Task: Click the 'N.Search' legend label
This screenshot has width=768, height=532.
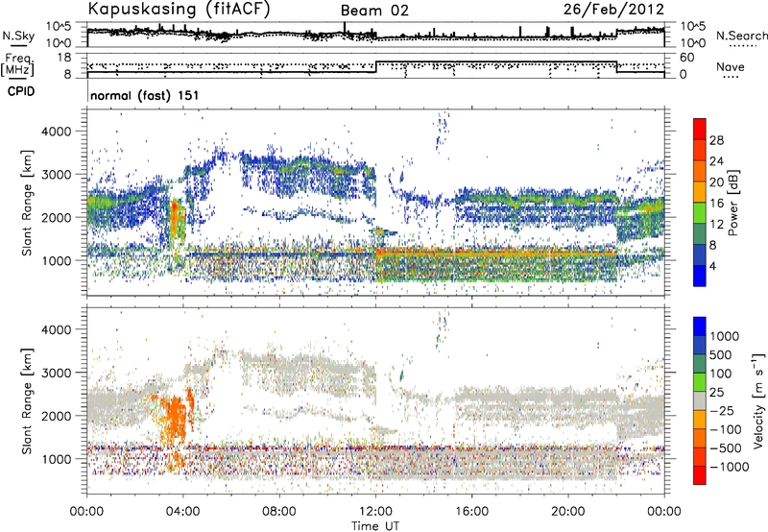Action: 741,36
